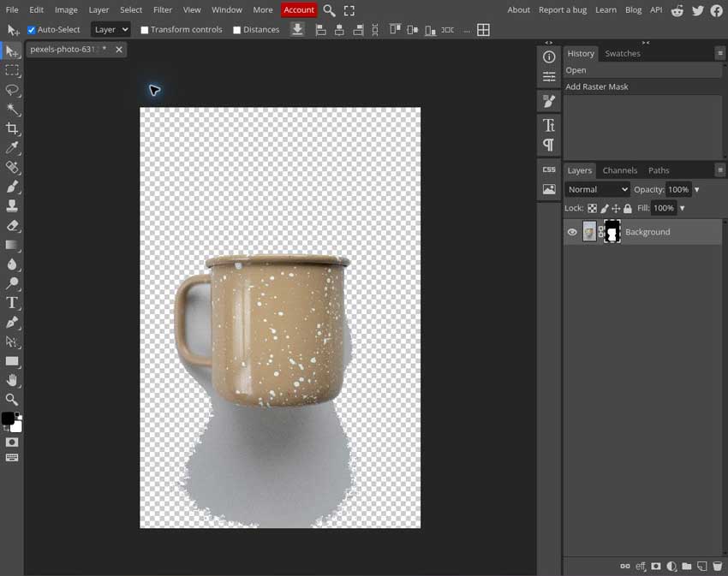Viewport: 728px width, 576px height.
Task: Open the Report a bug link
Action: pyautogui.click(x=562, y=9)
